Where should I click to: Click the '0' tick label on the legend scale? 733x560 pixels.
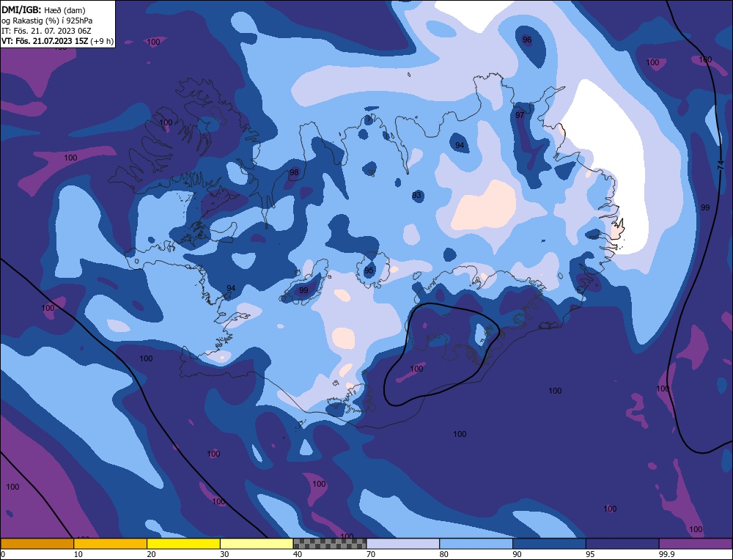(3, 554)
